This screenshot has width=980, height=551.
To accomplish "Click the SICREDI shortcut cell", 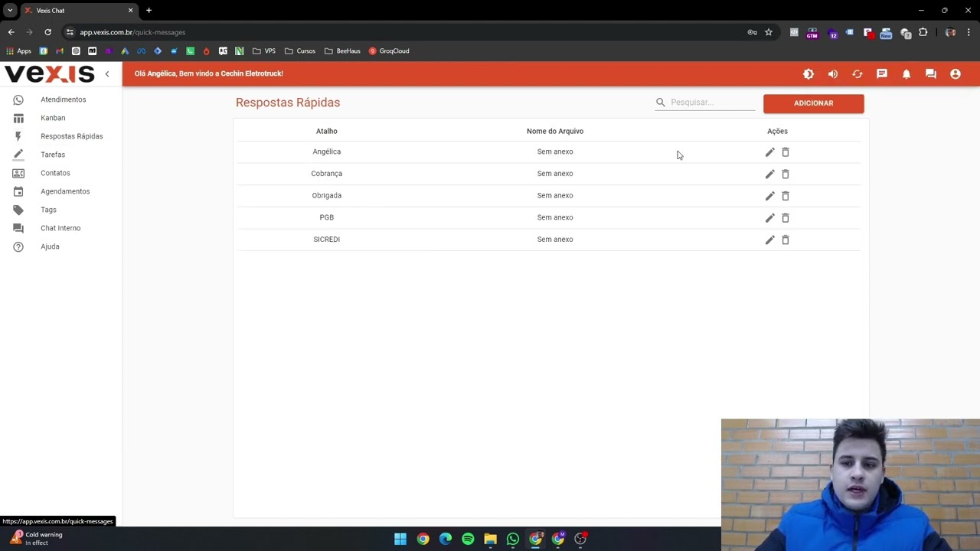I will point(326,240).
